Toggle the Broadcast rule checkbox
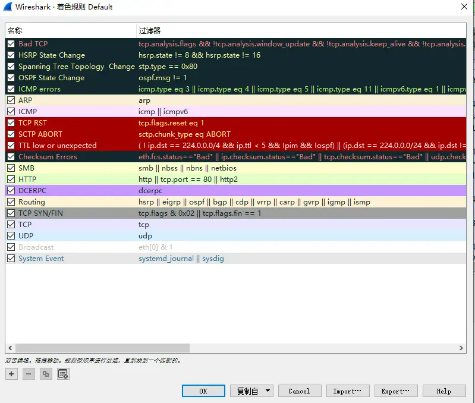 click(x=11, y=247)
